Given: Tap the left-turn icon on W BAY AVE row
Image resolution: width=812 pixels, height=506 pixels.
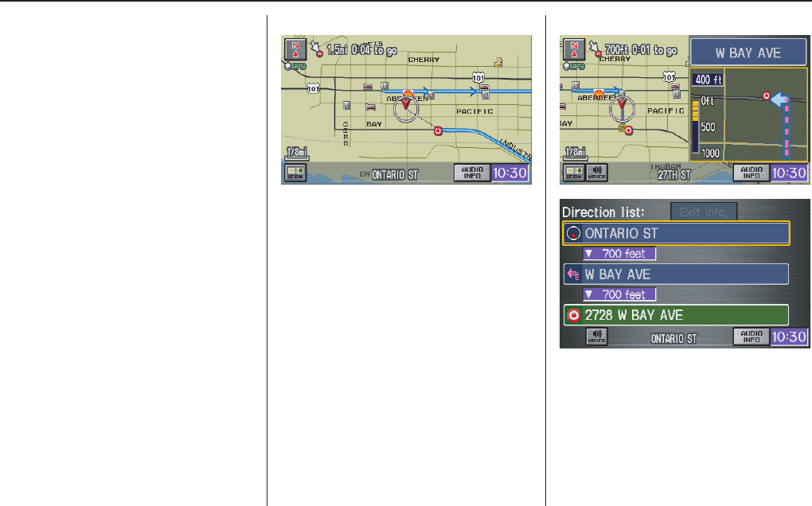Looking at the screenshot, I should (x=573, y=274).
